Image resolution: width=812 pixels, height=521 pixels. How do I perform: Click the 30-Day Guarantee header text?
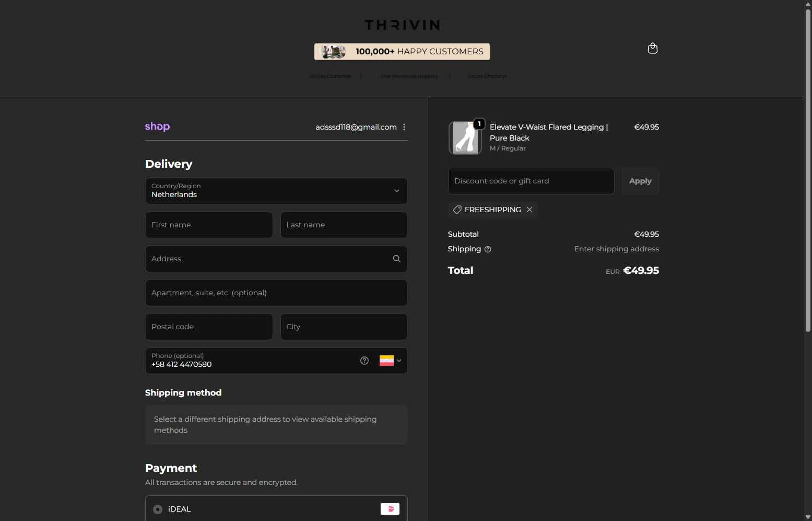pos(330,76)
